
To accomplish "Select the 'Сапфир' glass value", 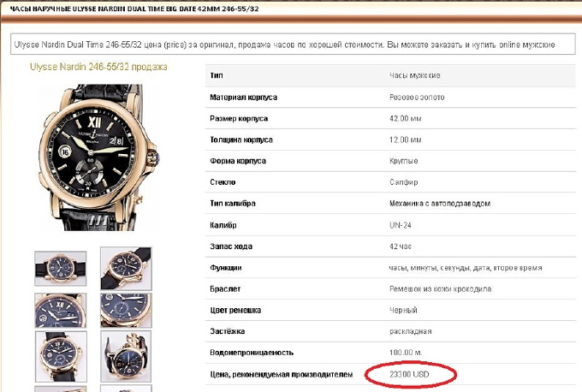I will pyautogui.click(x=403, y=181).
